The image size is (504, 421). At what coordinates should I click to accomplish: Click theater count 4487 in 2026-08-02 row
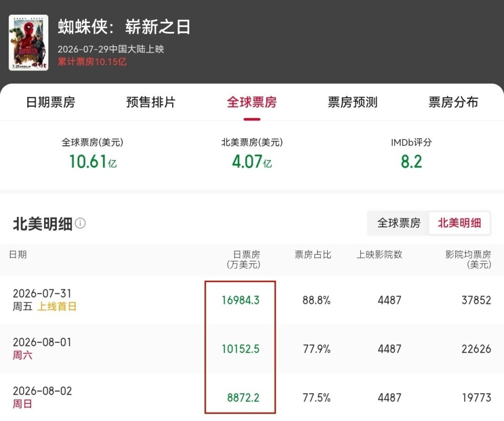390,398
